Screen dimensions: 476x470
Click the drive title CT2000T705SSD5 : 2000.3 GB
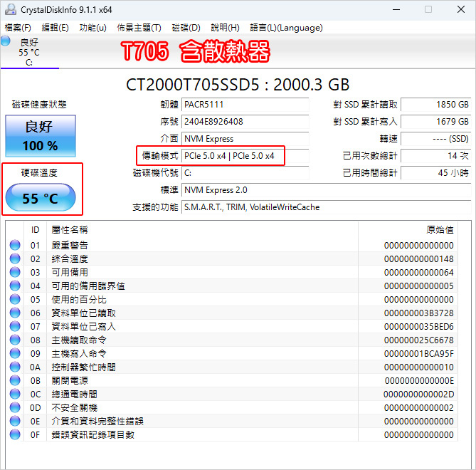click(238, 85)
